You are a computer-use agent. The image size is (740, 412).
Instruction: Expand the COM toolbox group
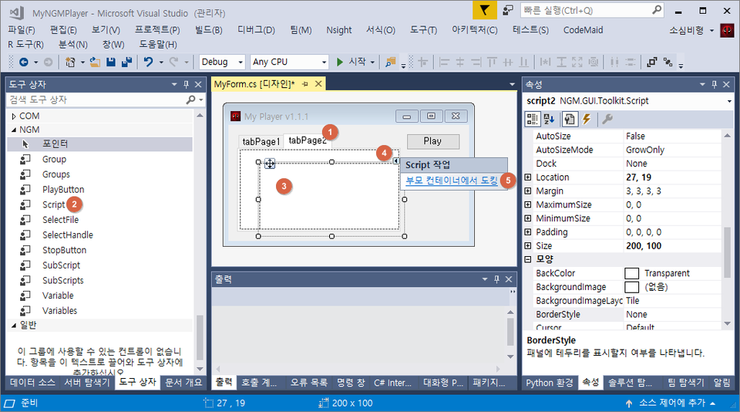click(14, 116)
